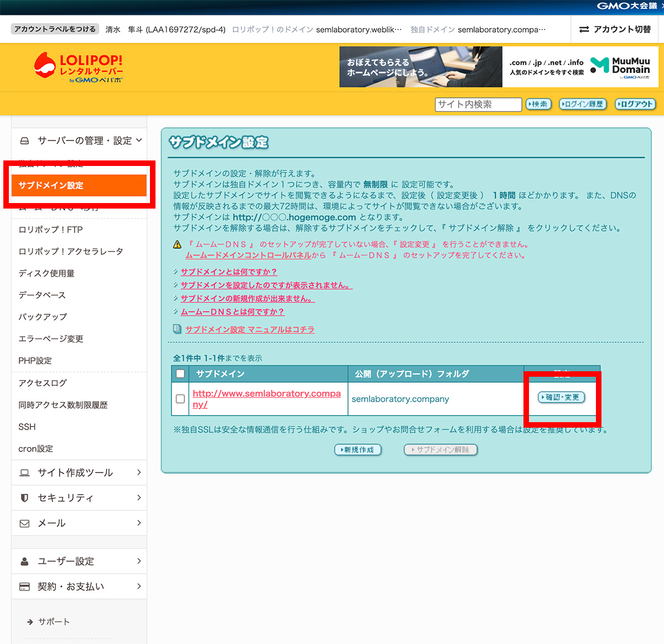
Task: Click the envelope icon beside メール
Action: [x=24, y=523]
